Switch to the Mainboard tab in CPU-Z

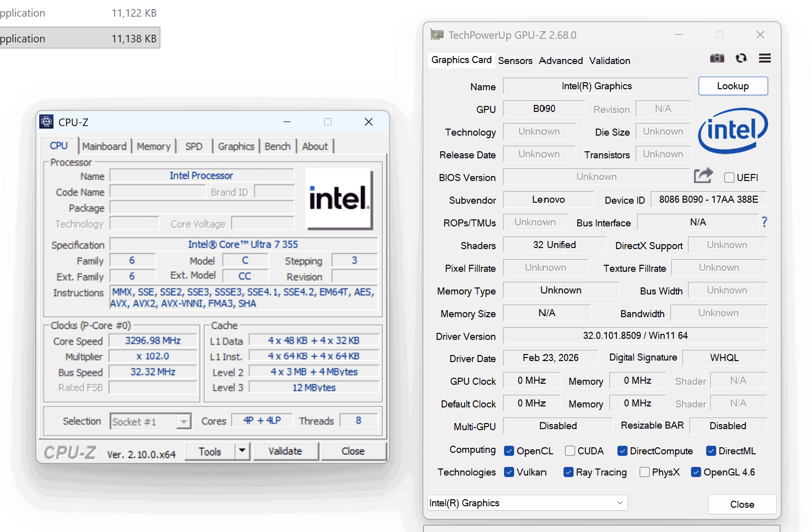(104, 146)
